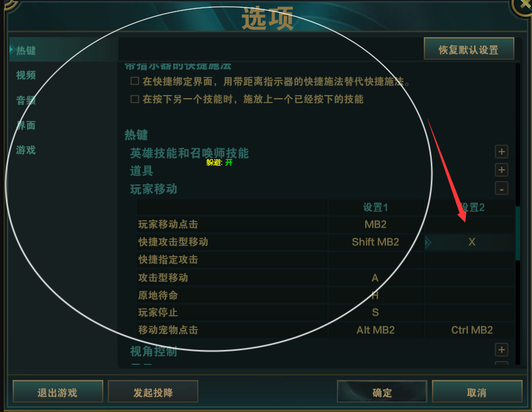
Task: Go to the 游戏 settings tab
Action: pos(26,150)
